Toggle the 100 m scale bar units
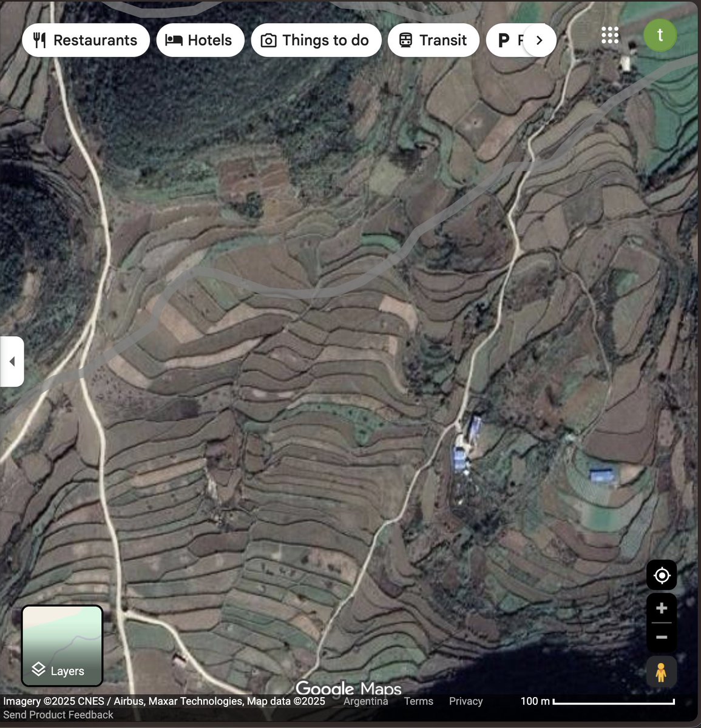 tap(598, 701)
